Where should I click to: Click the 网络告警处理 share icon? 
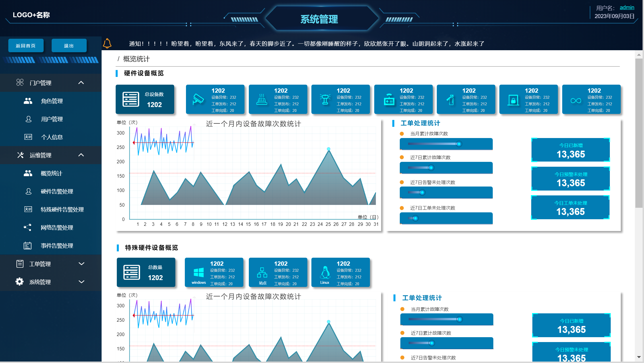28,227
